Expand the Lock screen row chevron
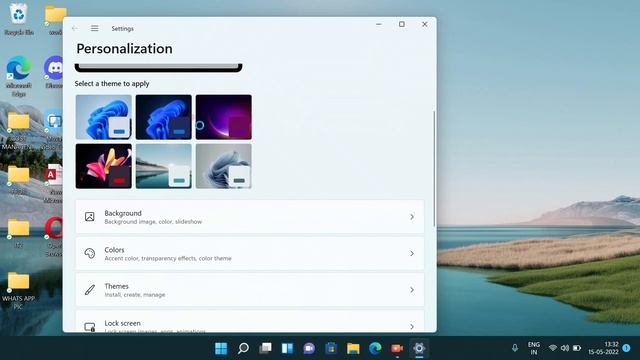Screen dimensions: 640x360 coord(412,327)
